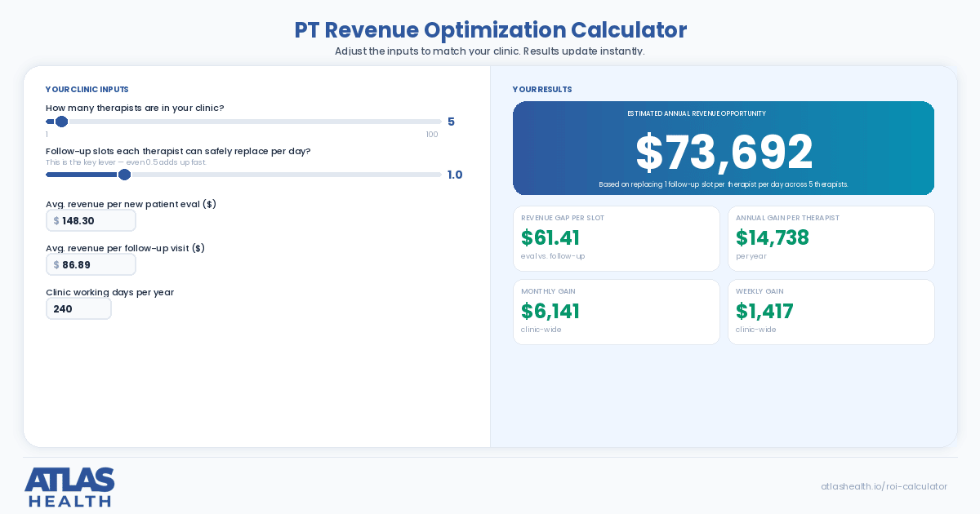Click the Atlas Health logo
980x514 pixels.
(69, 488)
